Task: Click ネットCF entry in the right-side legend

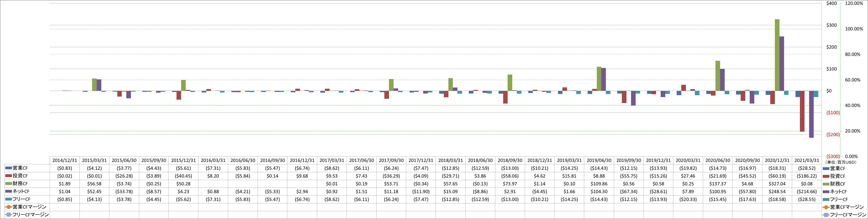Action: 835,192
